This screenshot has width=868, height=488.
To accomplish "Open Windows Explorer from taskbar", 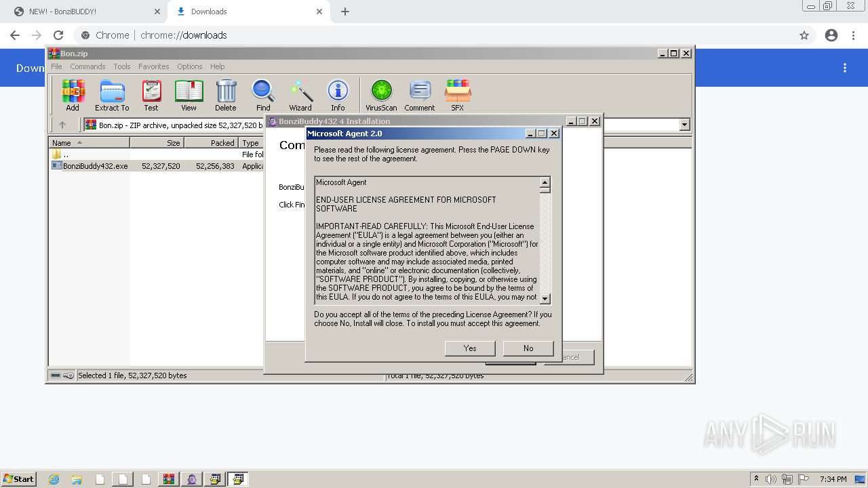I will 77,479.
